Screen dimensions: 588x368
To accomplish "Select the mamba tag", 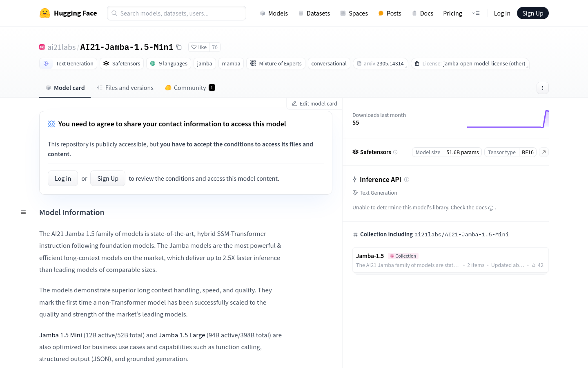I will point(231,63).
